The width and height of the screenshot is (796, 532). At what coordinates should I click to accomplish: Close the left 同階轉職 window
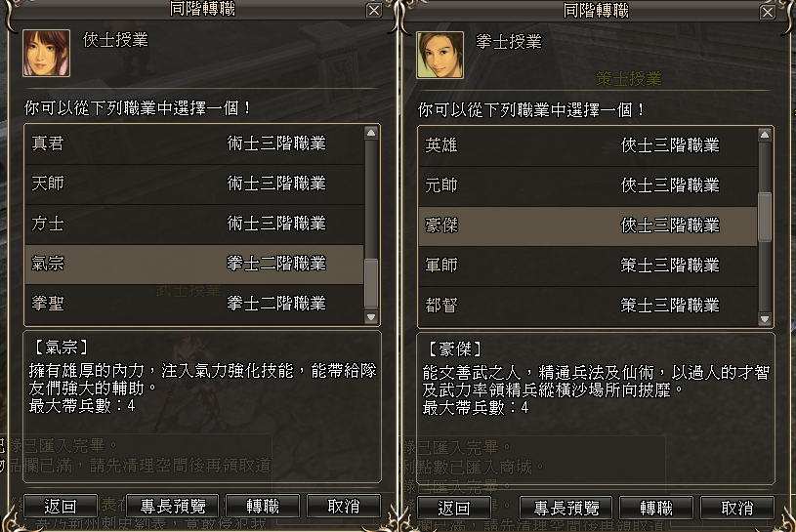coord(373,10)
